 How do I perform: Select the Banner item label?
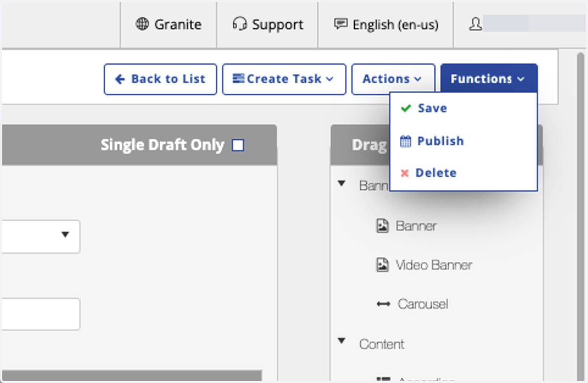click(x=416, y=226)
